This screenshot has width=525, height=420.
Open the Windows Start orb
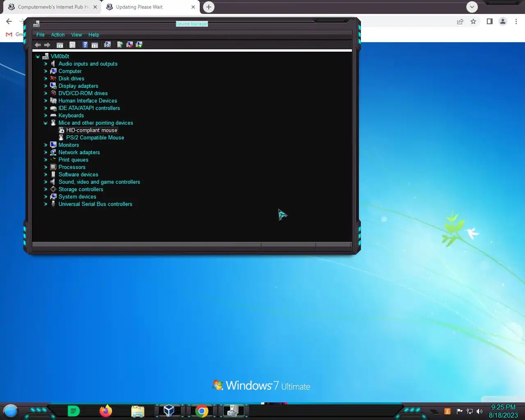(11, 411)
